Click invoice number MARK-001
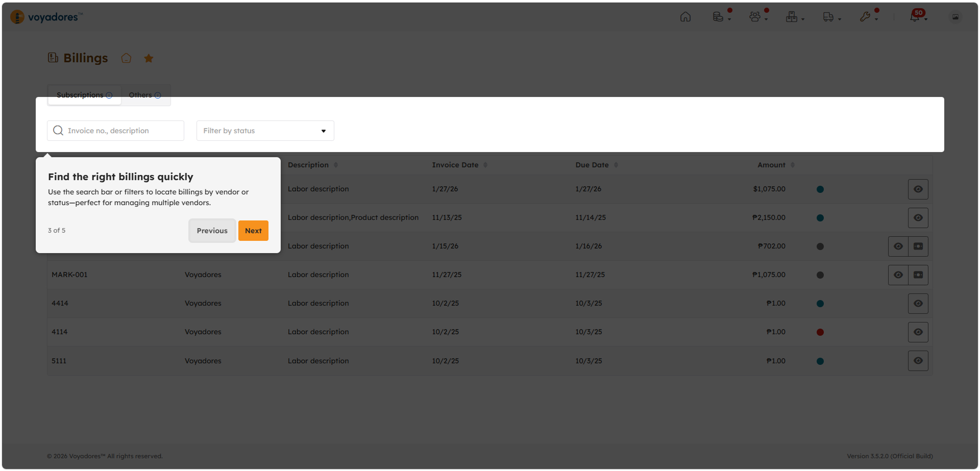This screenshot has height=471, width=980. tap(69, 275)
